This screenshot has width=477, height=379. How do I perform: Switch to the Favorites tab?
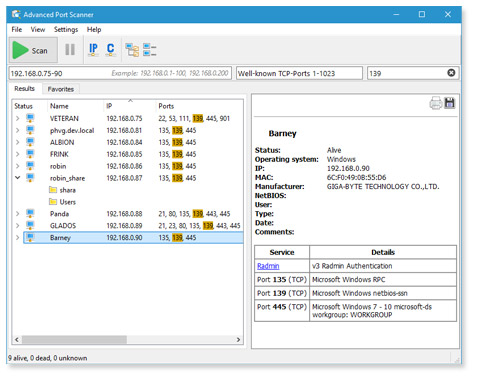[61, 89]
